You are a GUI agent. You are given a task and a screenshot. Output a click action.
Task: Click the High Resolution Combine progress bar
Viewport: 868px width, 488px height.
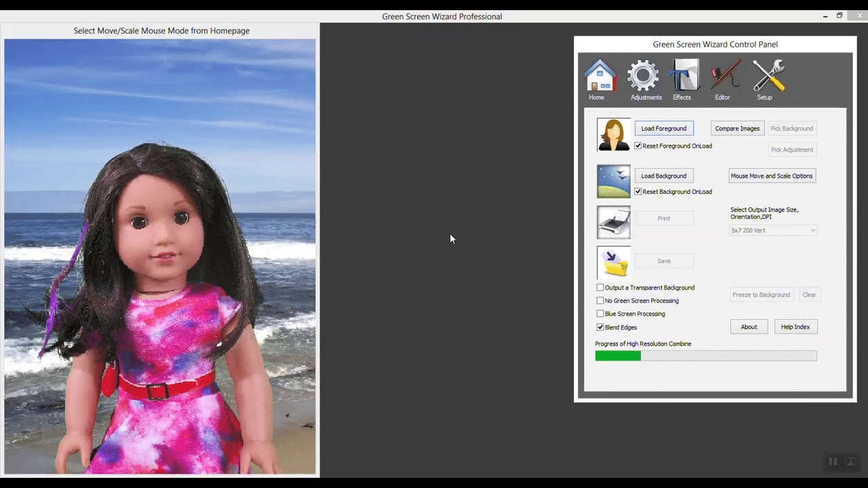click(706, 355)
